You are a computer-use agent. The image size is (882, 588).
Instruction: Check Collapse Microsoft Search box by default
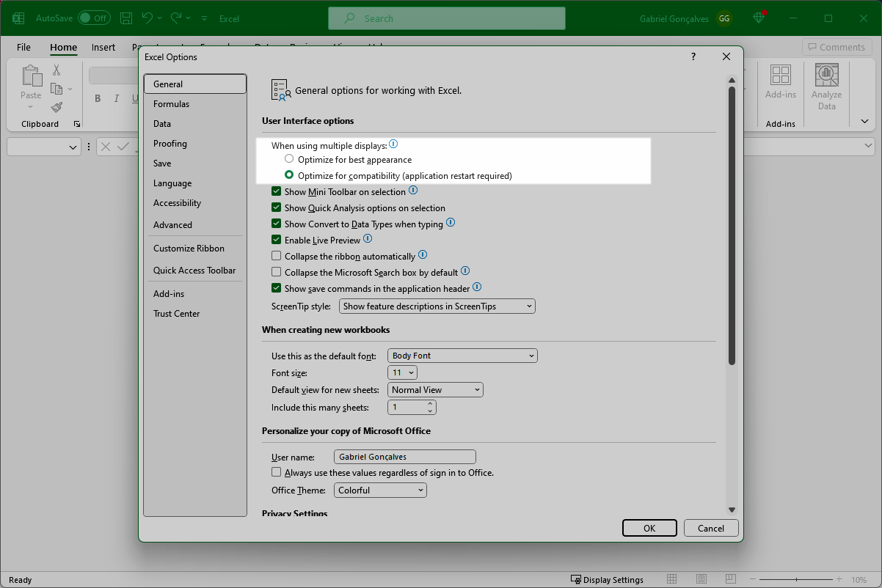(x=277, y=272)
